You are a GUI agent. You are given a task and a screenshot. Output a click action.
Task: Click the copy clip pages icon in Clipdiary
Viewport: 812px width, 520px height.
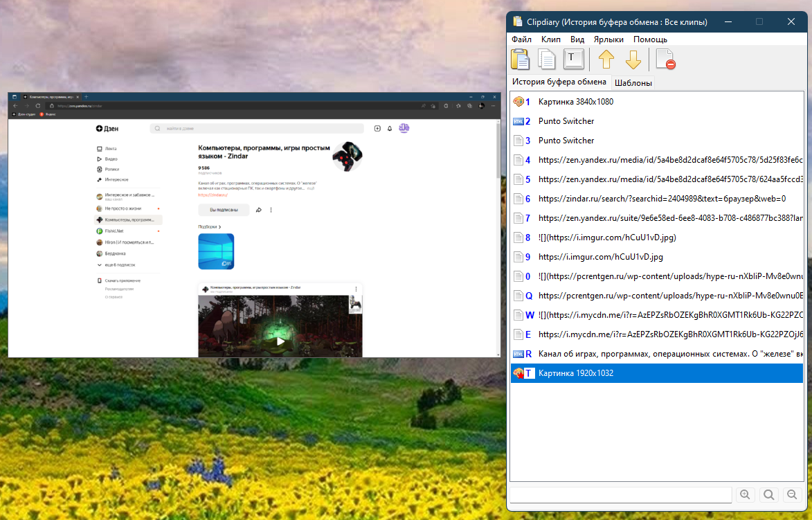546,60
